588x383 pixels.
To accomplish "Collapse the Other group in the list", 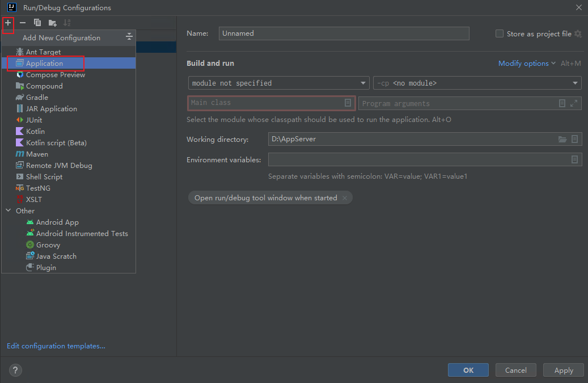I will click(9, 211).
